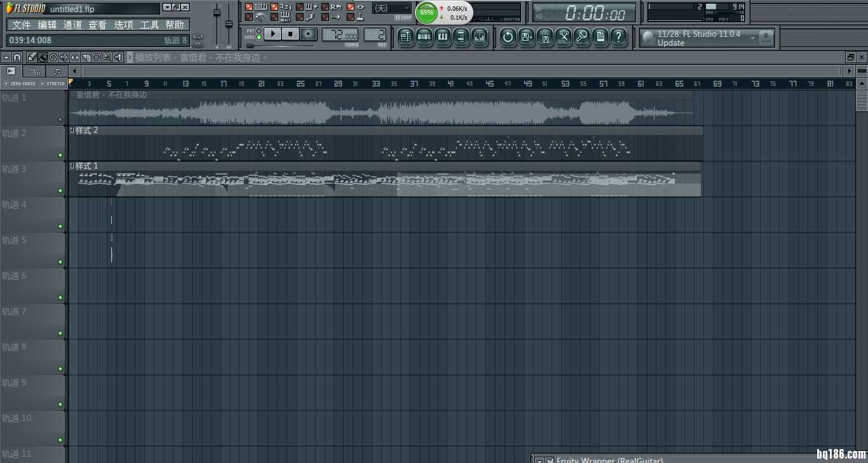This screenshot has height=463, width=868.
Task: Mute track 5 with its green light
Action: (x=60, y=262)
